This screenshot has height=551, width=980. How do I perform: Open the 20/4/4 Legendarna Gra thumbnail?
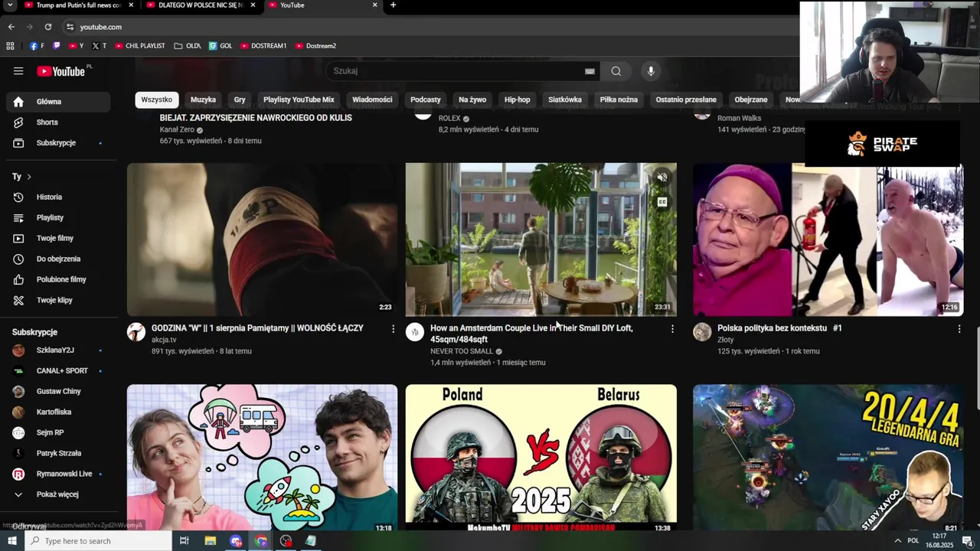[x=828, y=457]
